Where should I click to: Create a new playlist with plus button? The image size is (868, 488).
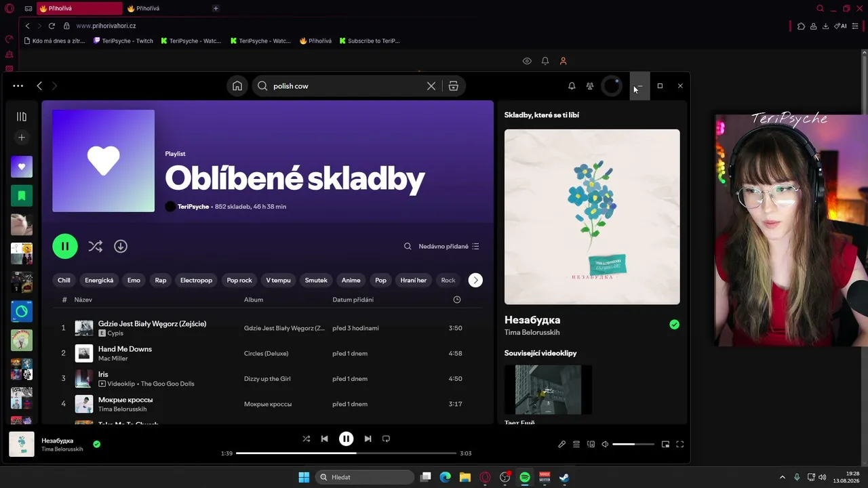22,138
